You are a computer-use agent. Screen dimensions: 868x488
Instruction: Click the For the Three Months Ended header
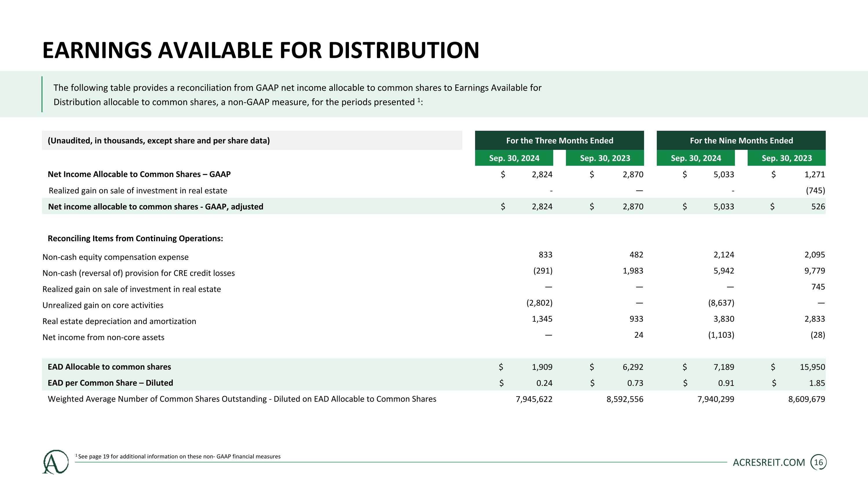(x=559, y=140)
